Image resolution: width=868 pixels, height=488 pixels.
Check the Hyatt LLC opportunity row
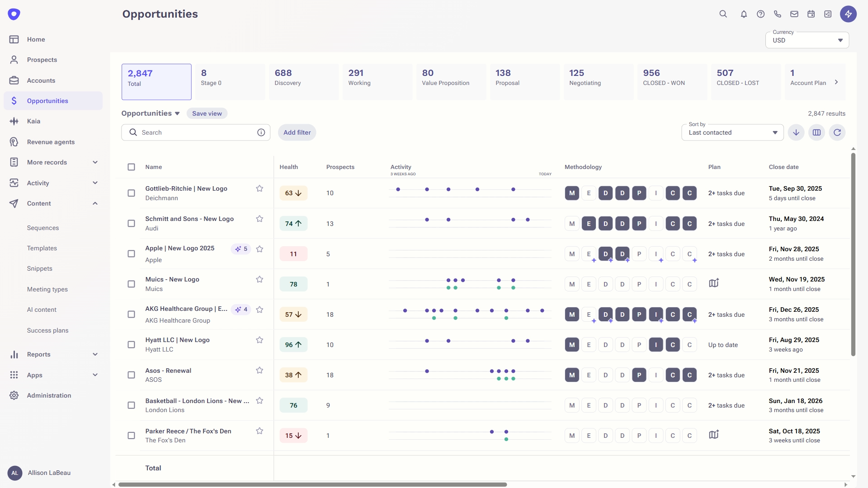click(131, 345)
